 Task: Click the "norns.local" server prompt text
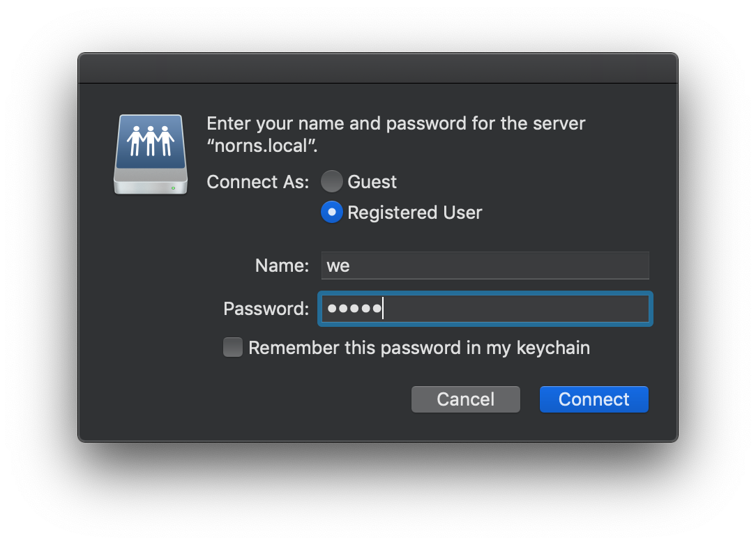pos(262,146)
